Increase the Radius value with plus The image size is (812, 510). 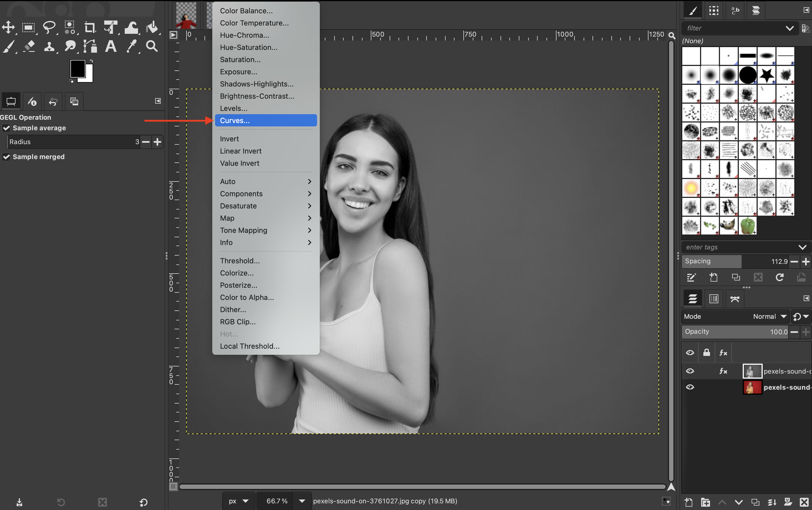click(x=157, y=142)
